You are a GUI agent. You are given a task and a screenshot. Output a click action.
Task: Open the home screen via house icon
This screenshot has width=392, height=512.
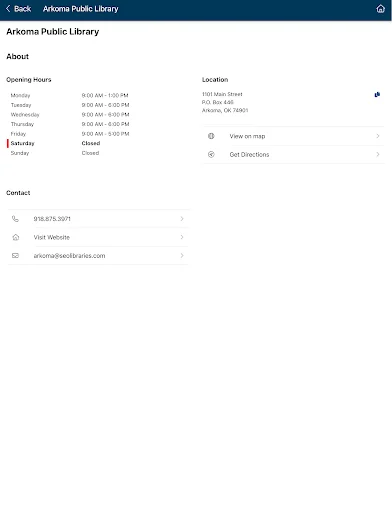(380, 9)
